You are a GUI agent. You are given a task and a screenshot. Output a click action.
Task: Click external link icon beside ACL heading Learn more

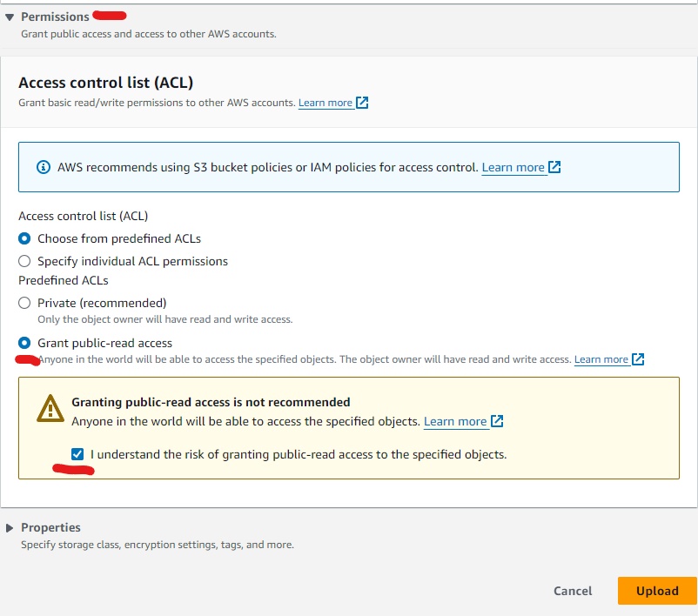tap(362, 103)
